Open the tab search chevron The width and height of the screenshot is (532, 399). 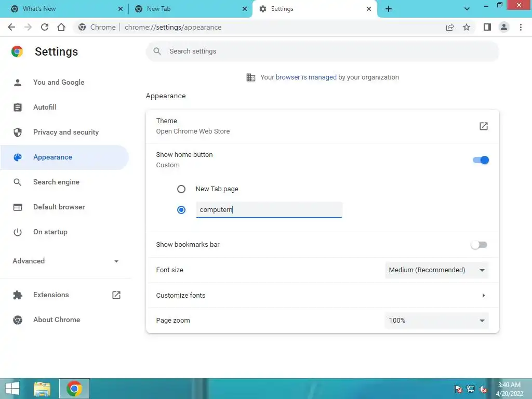click(x=467, y=9)
